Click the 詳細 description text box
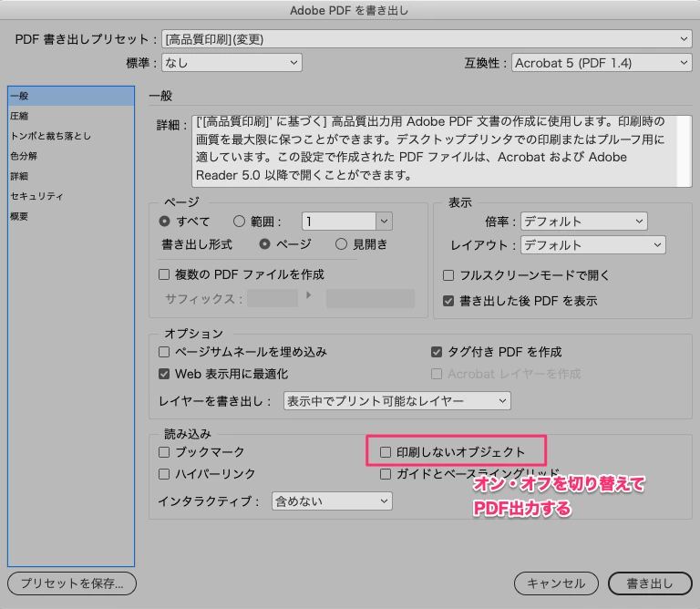The width and height of the screenshot is (700, 609). point(436,151)
